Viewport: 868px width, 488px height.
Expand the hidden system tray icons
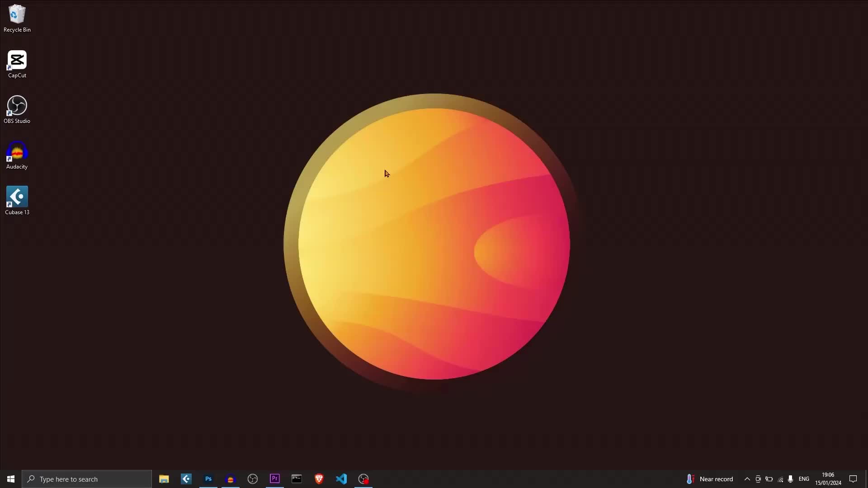tap(747, 479)
